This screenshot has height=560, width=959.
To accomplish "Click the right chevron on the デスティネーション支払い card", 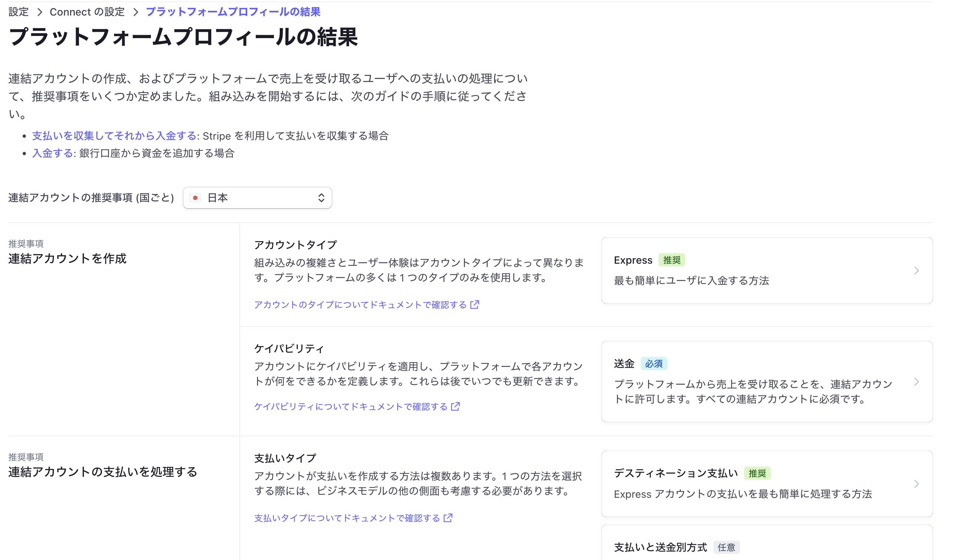I will [x=917, y=484].
